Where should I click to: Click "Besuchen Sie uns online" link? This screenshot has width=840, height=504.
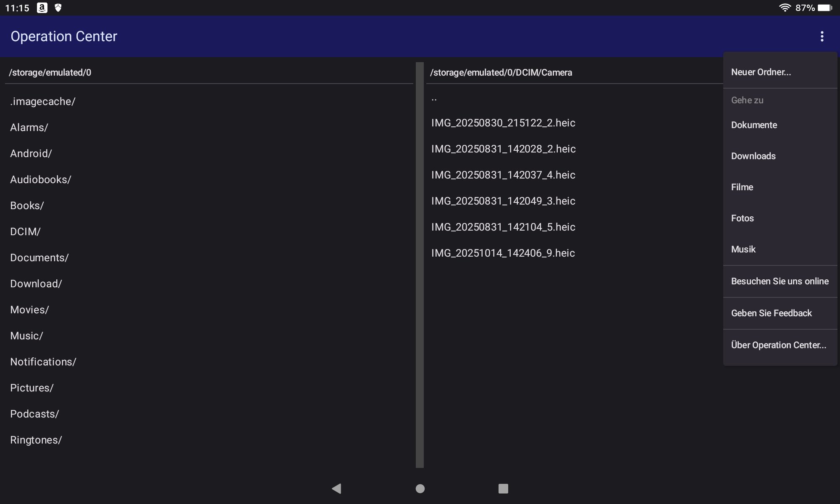[780, 281]
